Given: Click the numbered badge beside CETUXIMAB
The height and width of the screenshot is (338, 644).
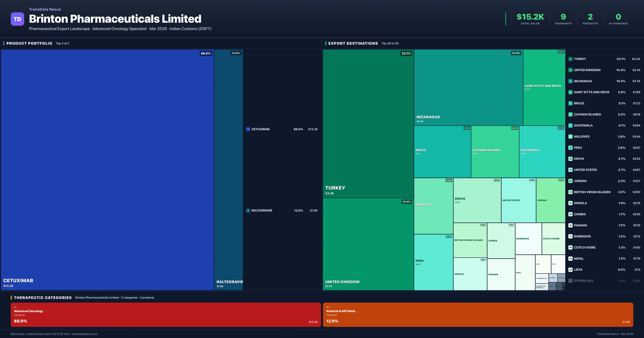Looking at the screenshot, I should click(248, 129).
